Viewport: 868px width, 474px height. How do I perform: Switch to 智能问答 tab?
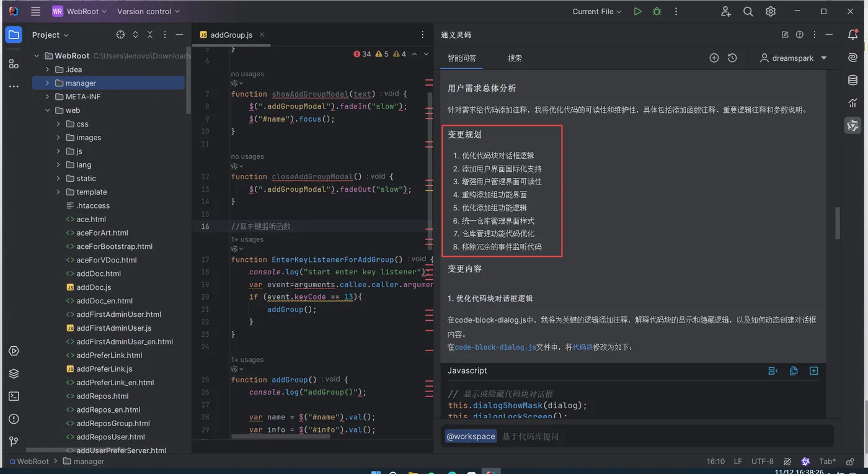pyautogui.click(x=462, y=58)
